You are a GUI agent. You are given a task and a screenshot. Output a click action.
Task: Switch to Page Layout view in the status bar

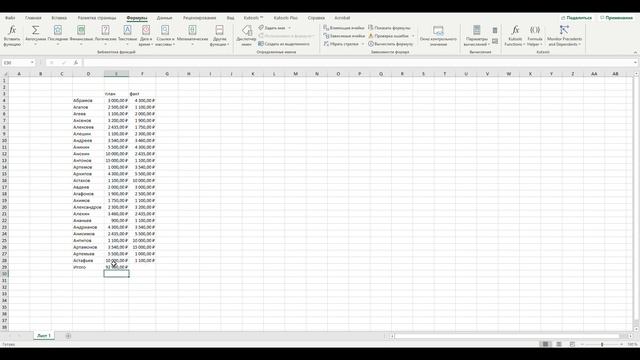click(x=558, y=344)
